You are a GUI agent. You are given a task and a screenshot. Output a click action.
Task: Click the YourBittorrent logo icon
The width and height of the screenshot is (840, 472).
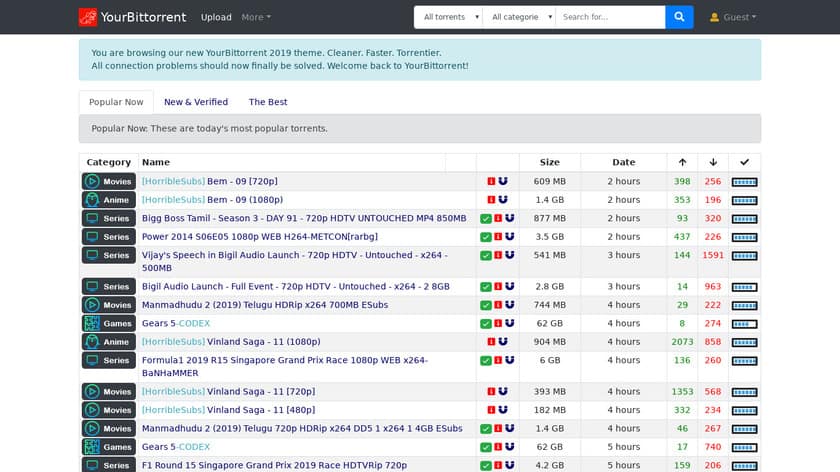pos(88,17)
